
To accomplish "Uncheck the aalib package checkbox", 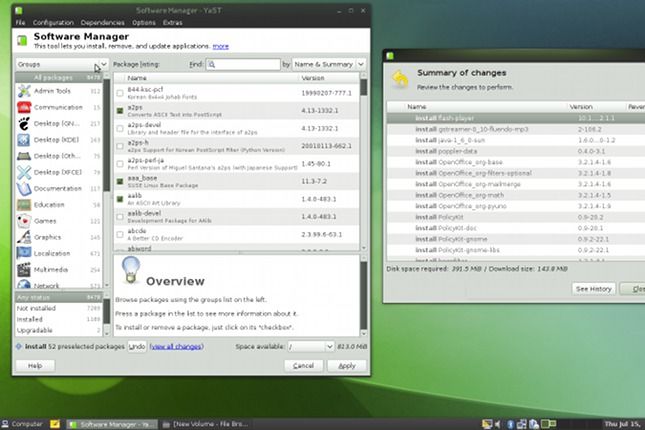I will pyautogui.click(x=120, y=199).
